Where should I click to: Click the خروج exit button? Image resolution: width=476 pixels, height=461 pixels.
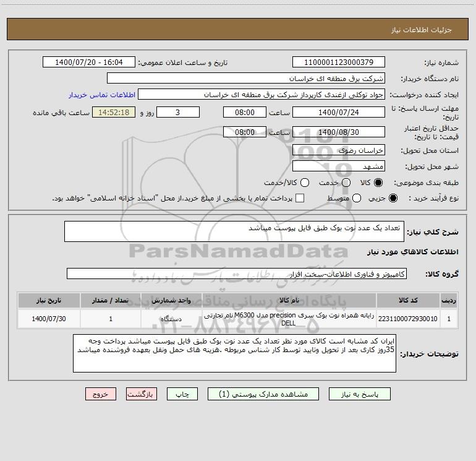pyautogui.click(x=101, y=394)
